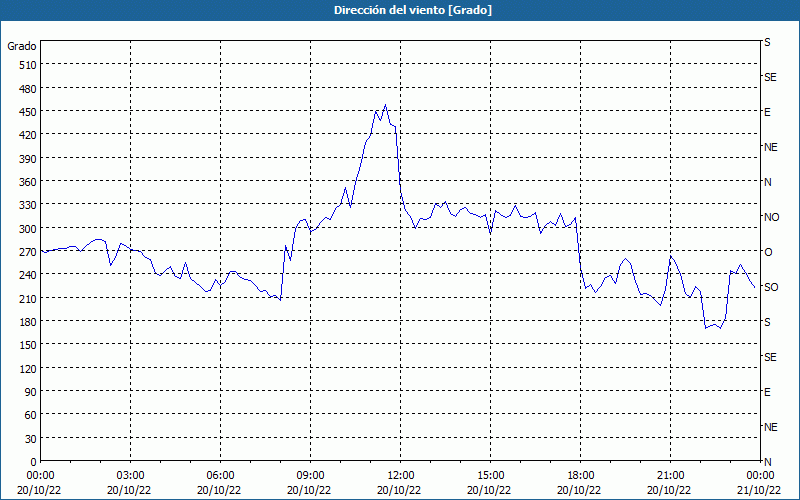Click the 06:00 time axis label
This screenshot has height=500, width=800.
tap(220, 476)
